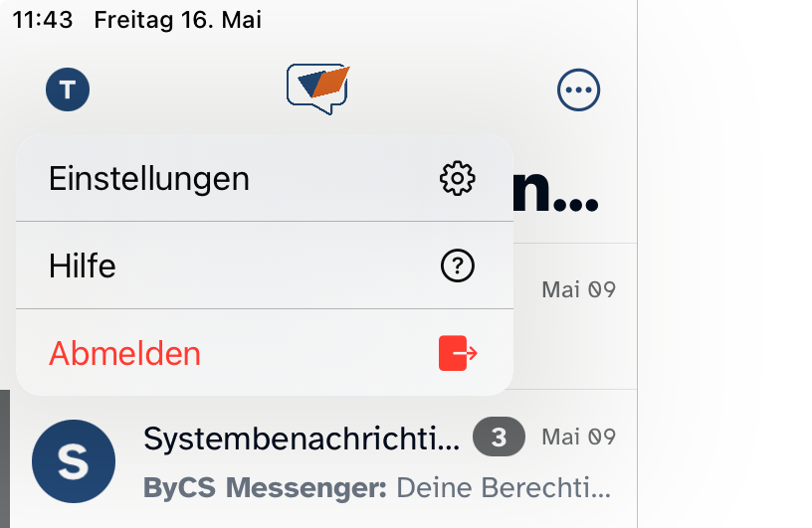The width and height of the screenshot is (812, 528).
Task: Click the red logout arrow icon
Action: (x=458, y=353)
